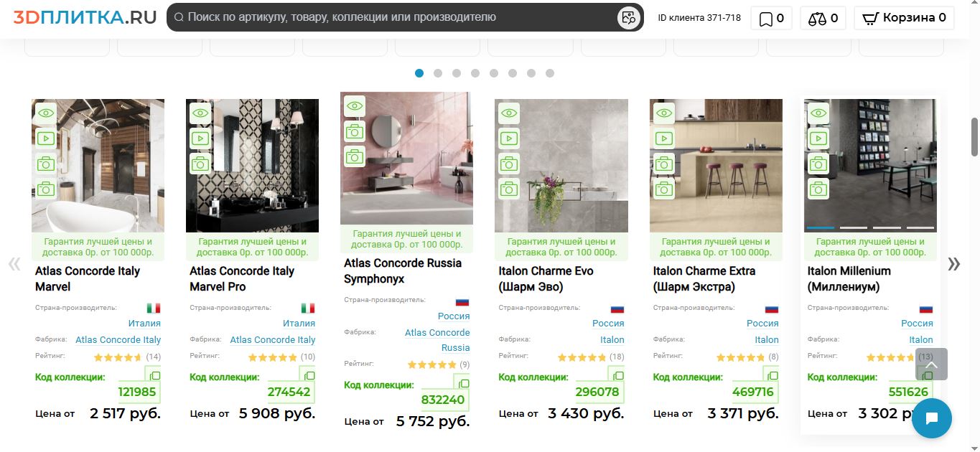The width and height of the screenshot is (980, 452).
Task: Copy collection code 469716
Action: point(772,376)
